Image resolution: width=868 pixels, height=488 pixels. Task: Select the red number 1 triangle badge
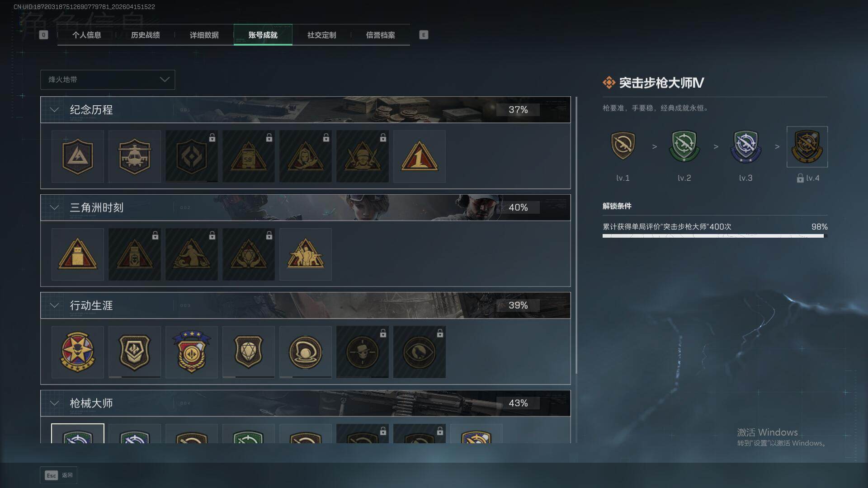tap(419, 156)
